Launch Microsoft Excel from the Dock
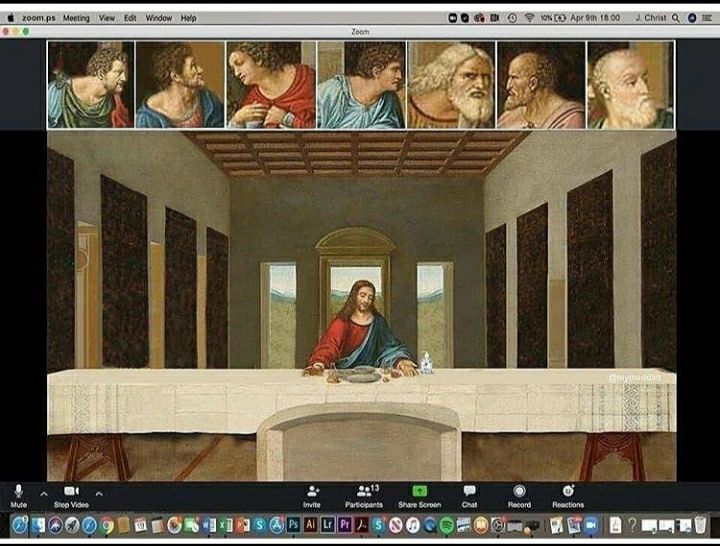 (226, 525)
